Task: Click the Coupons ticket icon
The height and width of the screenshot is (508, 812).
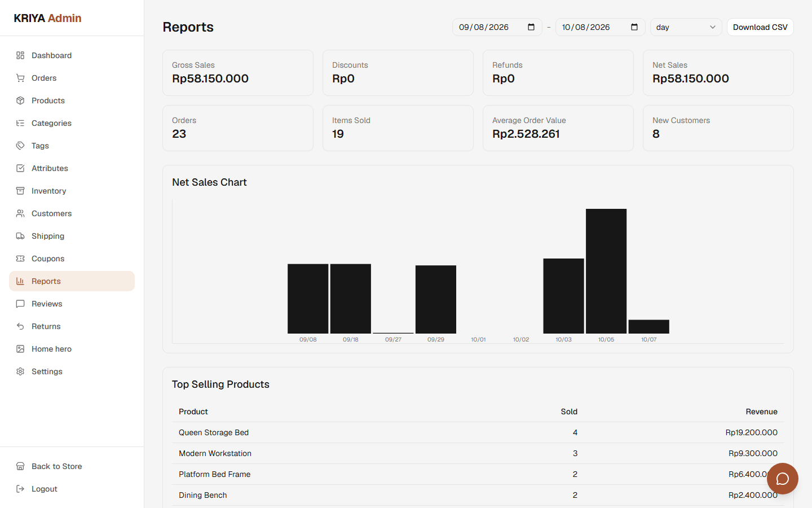Action: tap(20, 259)
